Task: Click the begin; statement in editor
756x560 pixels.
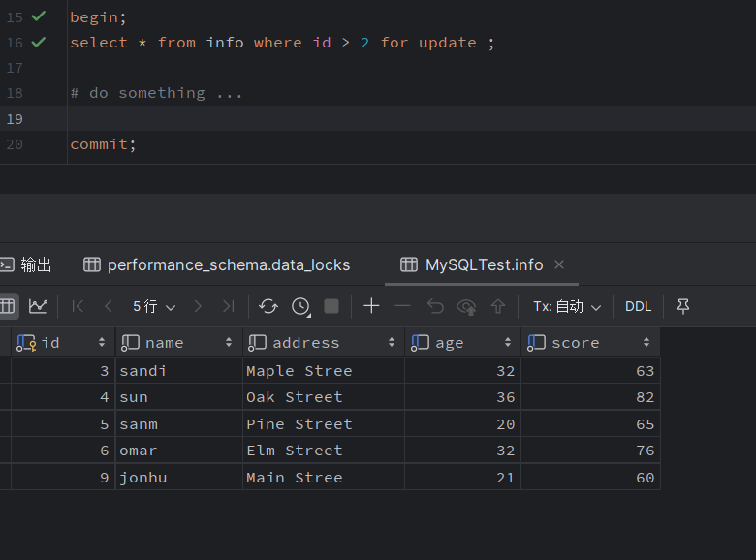Action: pyautogui.click(x=98, y=17)
